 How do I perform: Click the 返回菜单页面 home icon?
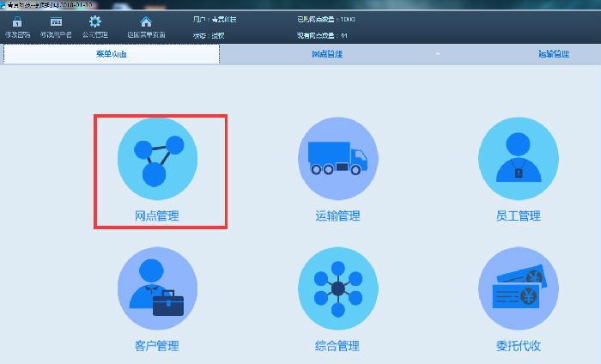click(146, 21)
